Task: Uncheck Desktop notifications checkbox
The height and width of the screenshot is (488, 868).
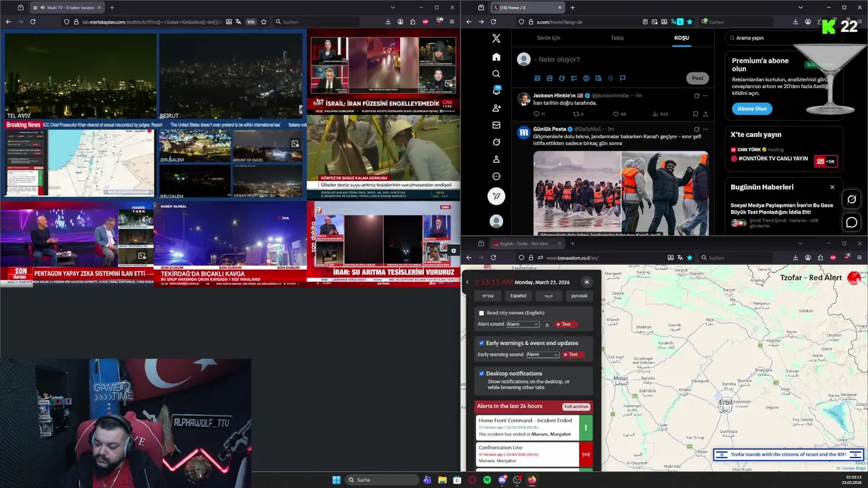Action: 481,373
